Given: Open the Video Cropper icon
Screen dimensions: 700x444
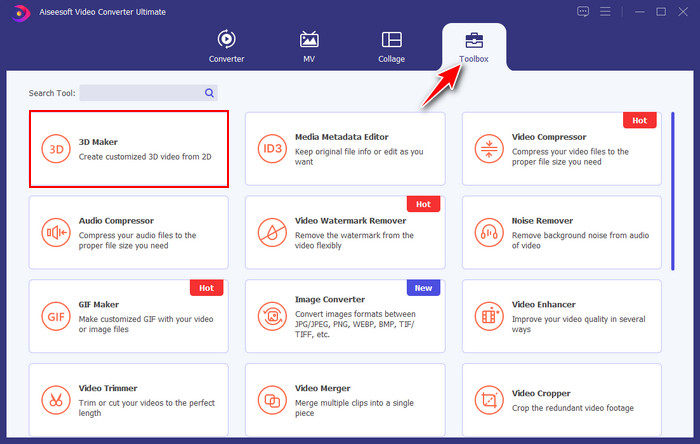Looking at the screenshot, I should (489, 400).
